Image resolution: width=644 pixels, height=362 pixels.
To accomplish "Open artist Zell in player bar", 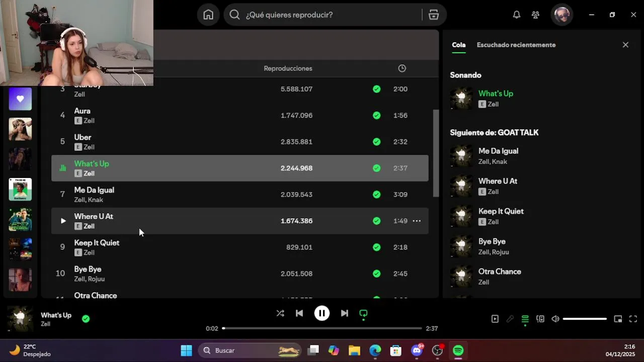I will pos(45,324).
